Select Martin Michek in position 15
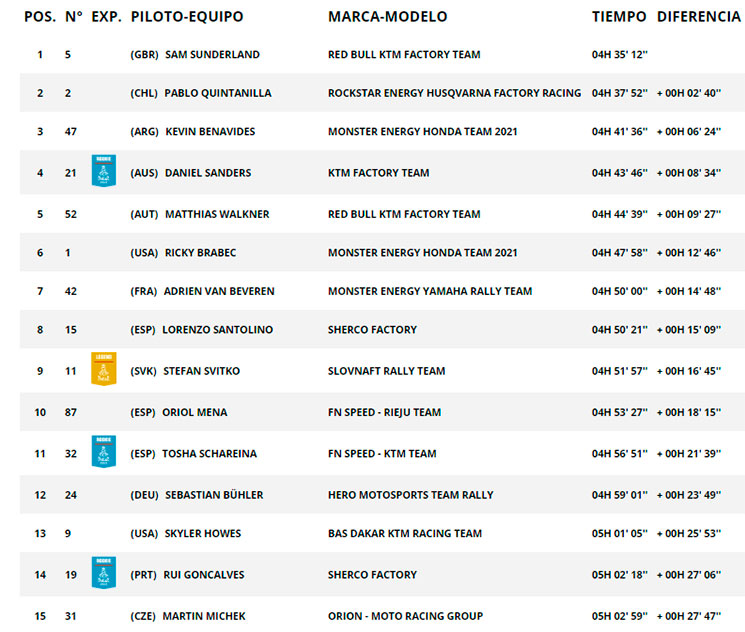Viewport: 745px width, 632px height. pyautogui.click(x=204, y=616)
